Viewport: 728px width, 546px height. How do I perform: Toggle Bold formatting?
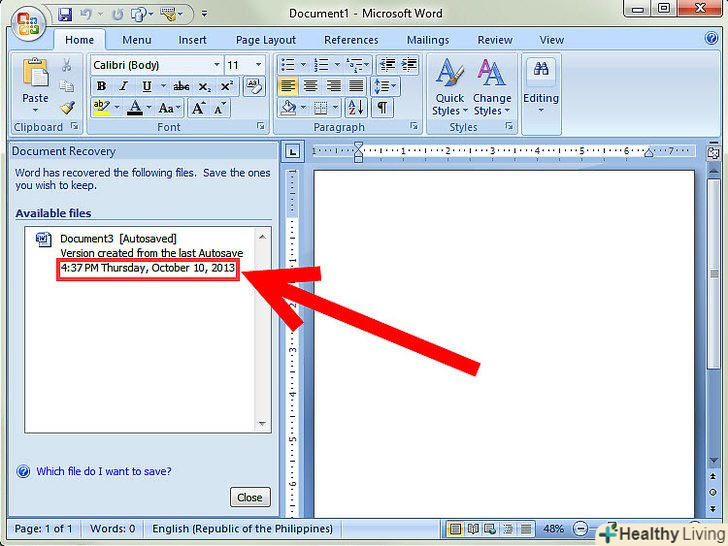(x=101, y=86)
